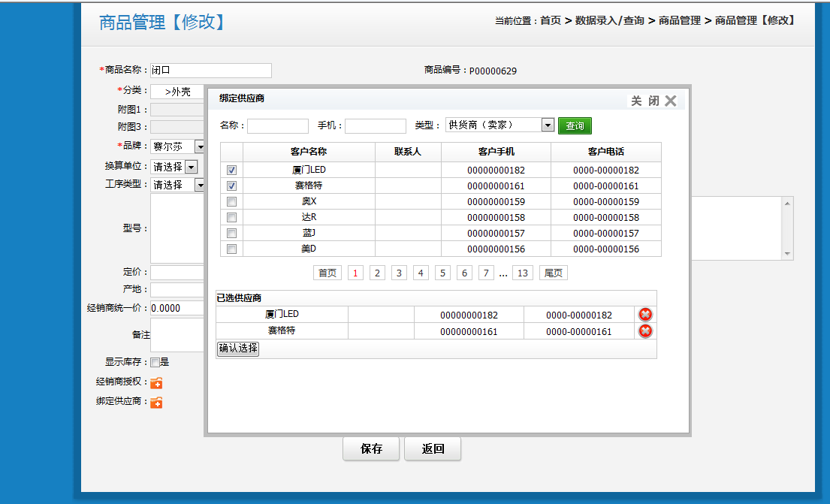
Task: Uncheck the 赛格特 supplier checkbox
Action: pos(231,186)
